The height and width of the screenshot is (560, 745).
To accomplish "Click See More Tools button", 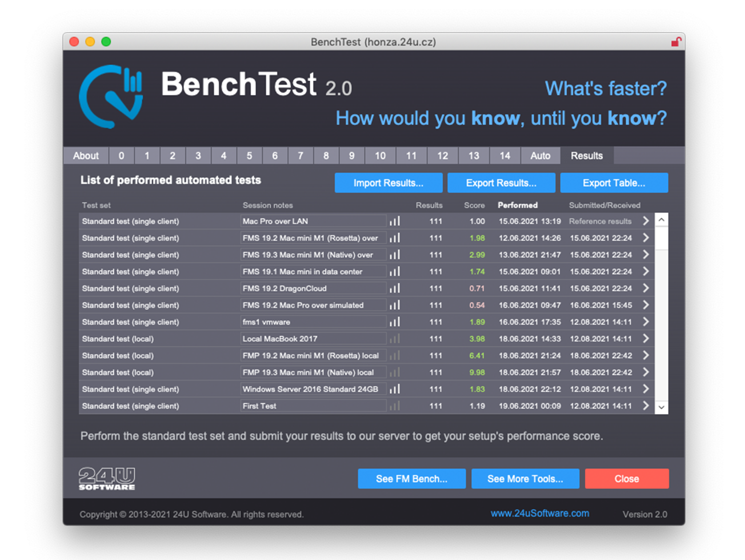I will tap(525, 478).
